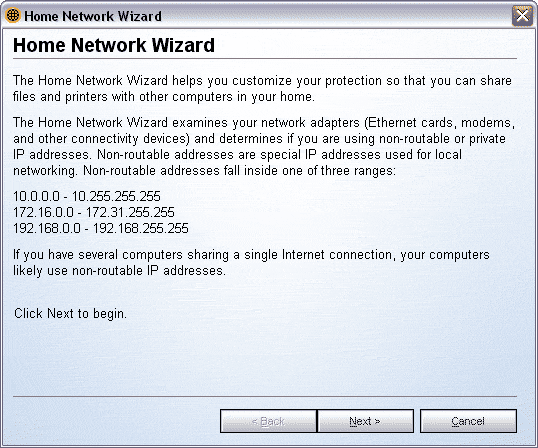The image size is (538, 448).
Task: Click the separator line above the buttons
Action: click(265, 397)
